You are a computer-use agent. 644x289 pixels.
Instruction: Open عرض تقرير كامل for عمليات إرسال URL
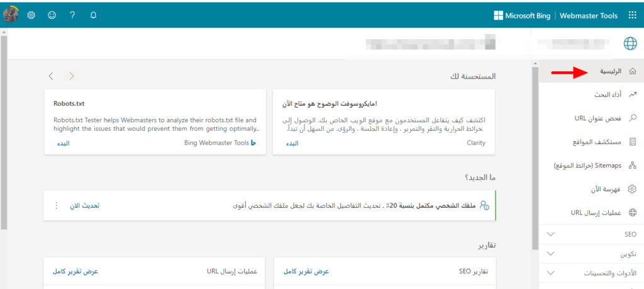tap(75, 272)
